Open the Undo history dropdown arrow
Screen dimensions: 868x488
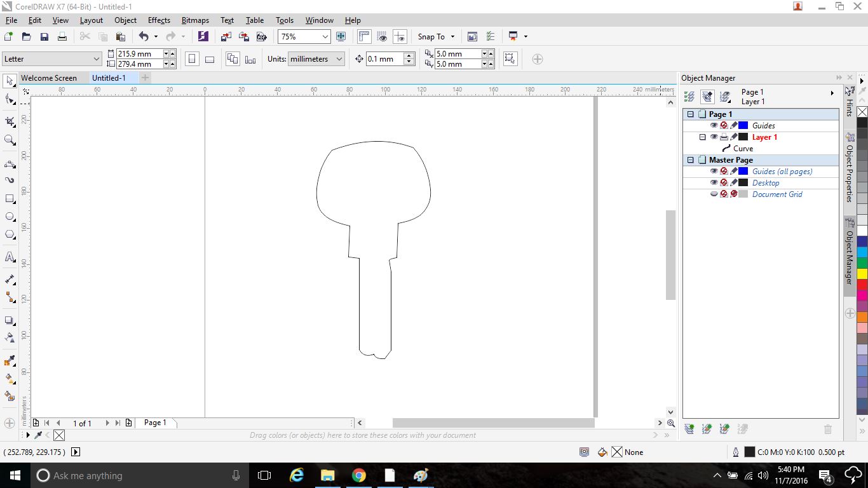pos(156,37)
